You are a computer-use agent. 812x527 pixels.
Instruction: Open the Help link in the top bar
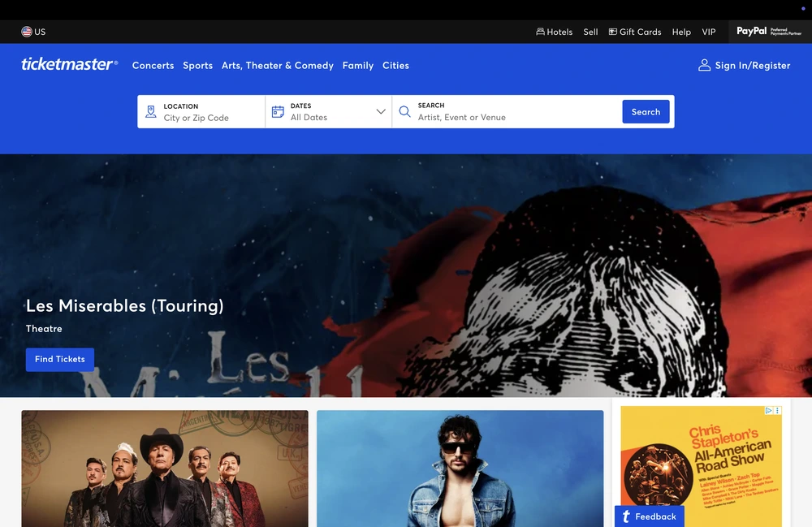(x=681, y=32)
